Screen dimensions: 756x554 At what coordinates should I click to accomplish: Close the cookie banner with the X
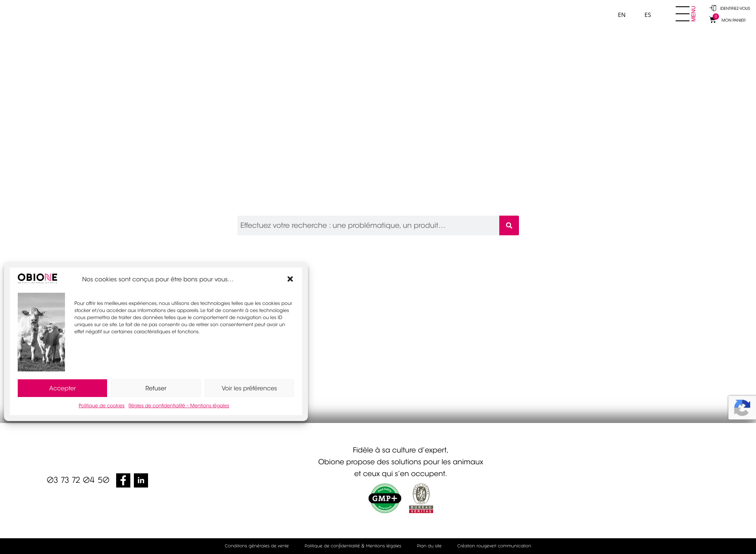click(290, 279)
